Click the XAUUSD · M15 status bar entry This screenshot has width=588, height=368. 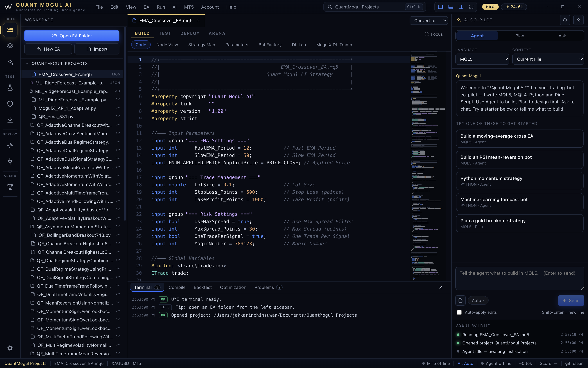[126, 363]
